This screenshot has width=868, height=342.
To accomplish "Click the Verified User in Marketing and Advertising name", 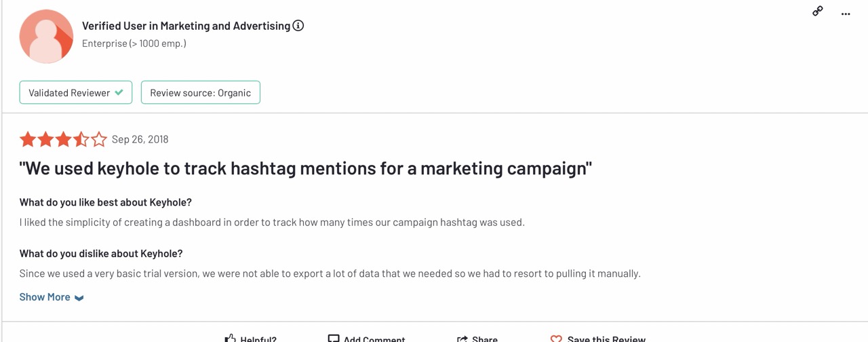I will pyautogui.click(x=186, y=26).
